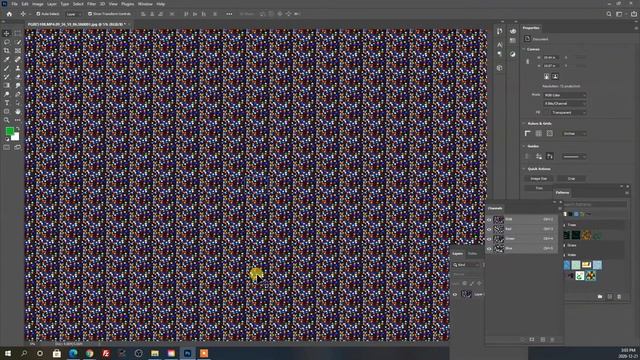This screenshot has width=640, height=360.
Task: Open Windows Start button
Action: coord(8,353)
